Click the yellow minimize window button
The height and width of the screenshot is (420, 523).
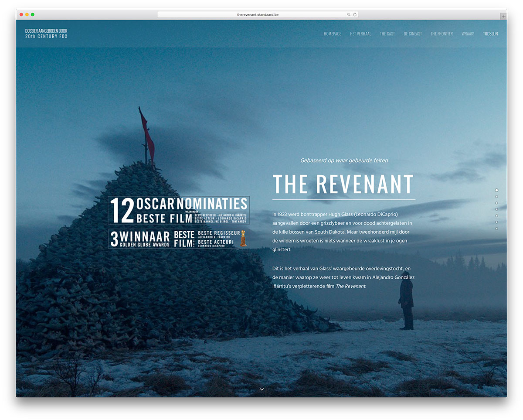tap(27, 14)
